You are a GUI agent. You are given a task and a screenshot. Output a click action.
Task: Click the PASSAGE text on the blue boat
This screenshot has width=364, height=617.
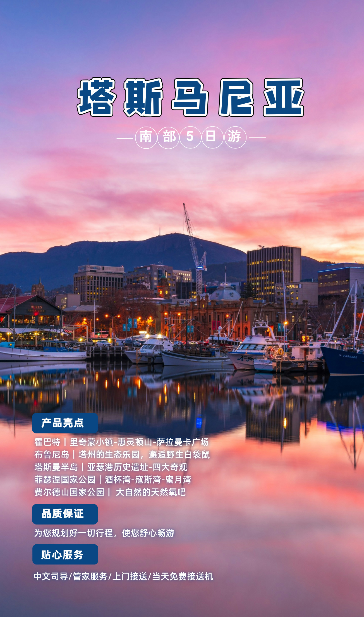pos(350,356)
